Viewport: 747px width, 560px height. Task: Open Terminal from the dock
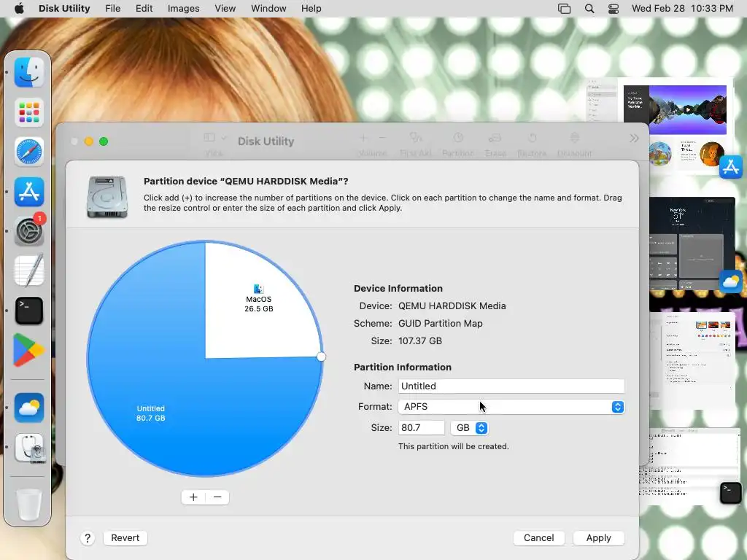coord(29,311)
